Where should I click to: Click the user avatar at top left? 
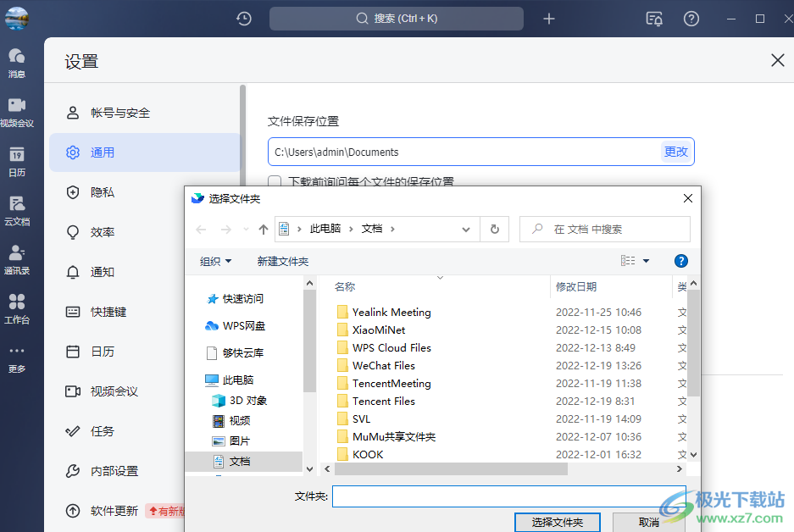tap(17, 19)
